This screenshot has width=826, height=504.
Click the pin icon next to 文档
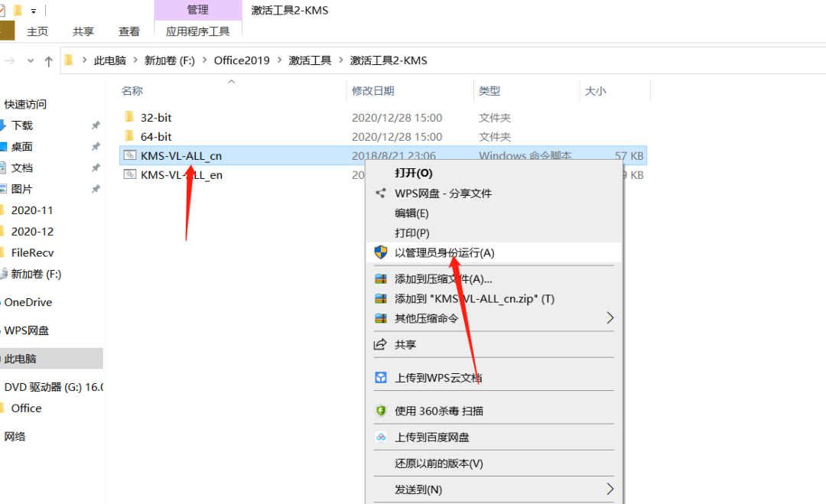[x=96, y=167]
